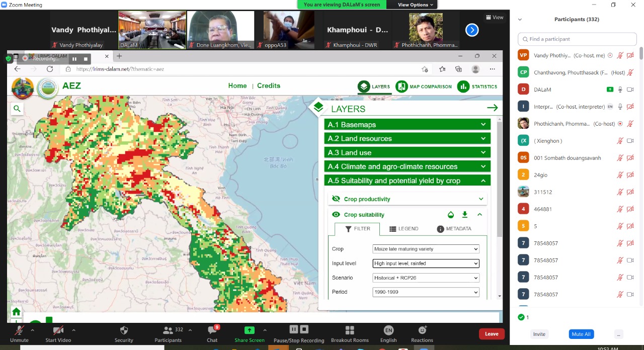This screenshot has height=350, width=644.
Task: Click the browser address bar URL
Action: click(x=120, y=69)
